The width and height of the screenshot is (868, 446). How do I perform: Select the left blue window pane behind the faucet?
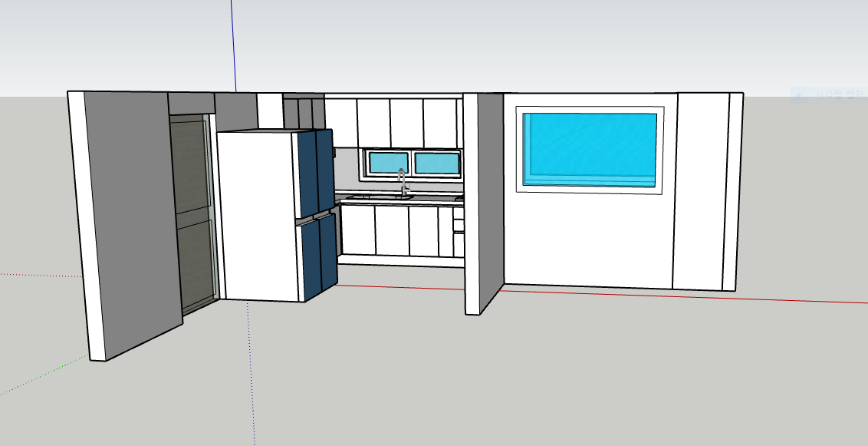click(x=389, y=164)
